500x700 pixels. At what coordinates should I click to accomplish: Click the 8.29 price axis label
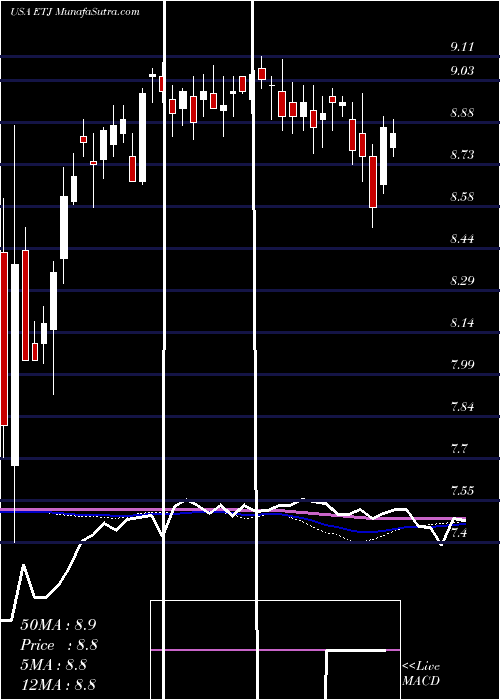click(462, 280)
